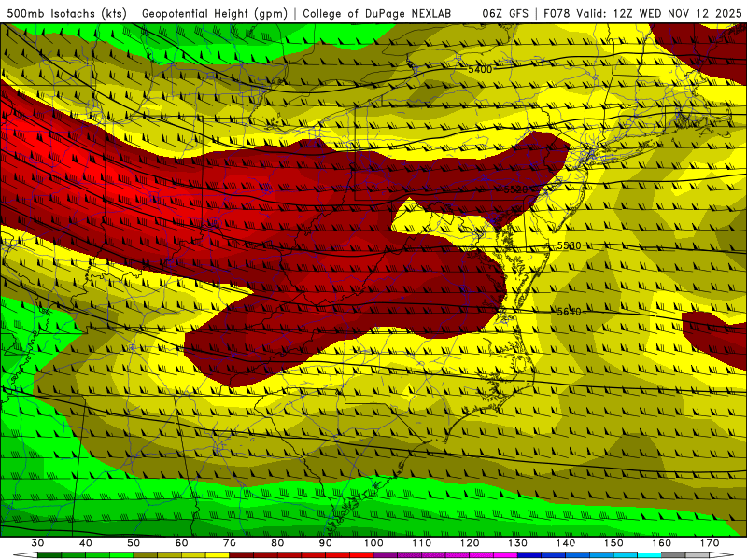Click the 90 value on the color scale

[x=325, y=543]
